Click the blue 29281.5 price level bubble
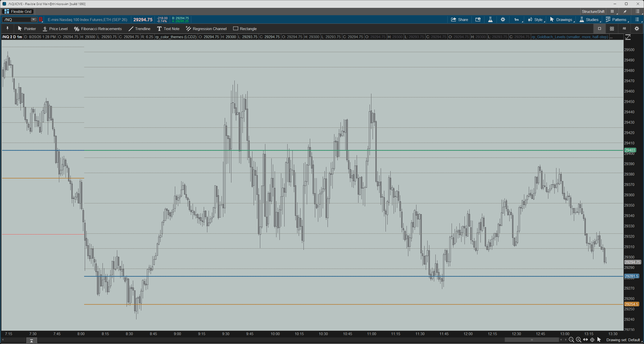The image size is (644, 344). (632, 276)
